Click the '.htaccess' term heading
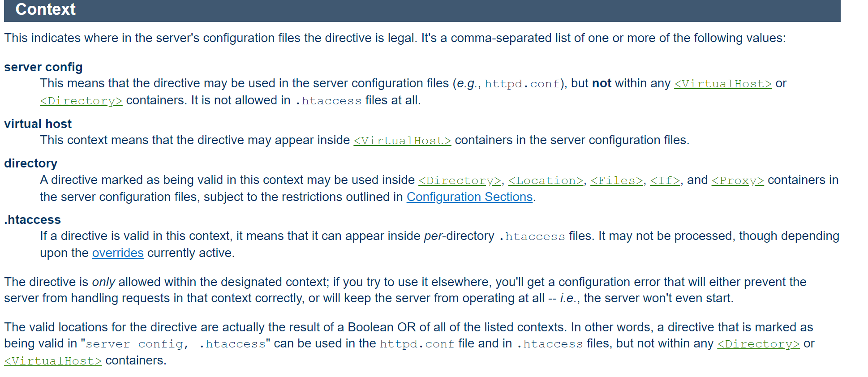 (x=33, y=220)
